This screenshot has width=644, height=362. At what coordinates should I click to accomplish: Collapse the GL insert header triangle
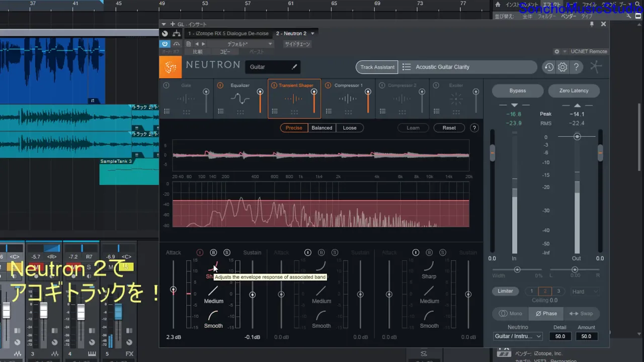coord(164,24)
